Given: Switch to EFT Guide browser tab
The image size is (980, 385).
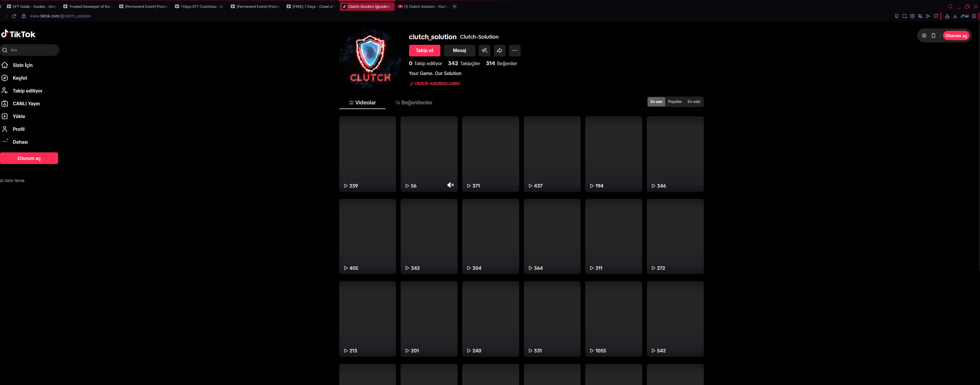Looking at the screenshot, I should click(x=32, y=6).
